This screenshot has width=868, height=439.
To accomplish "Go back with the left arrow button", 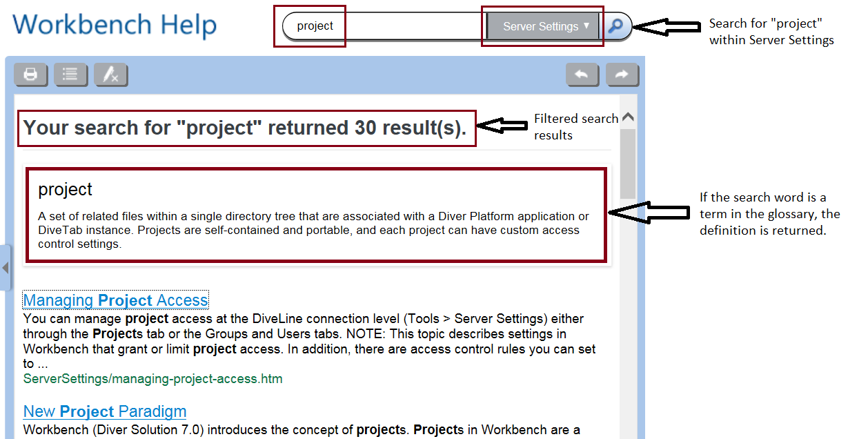I will pos(582,75).
